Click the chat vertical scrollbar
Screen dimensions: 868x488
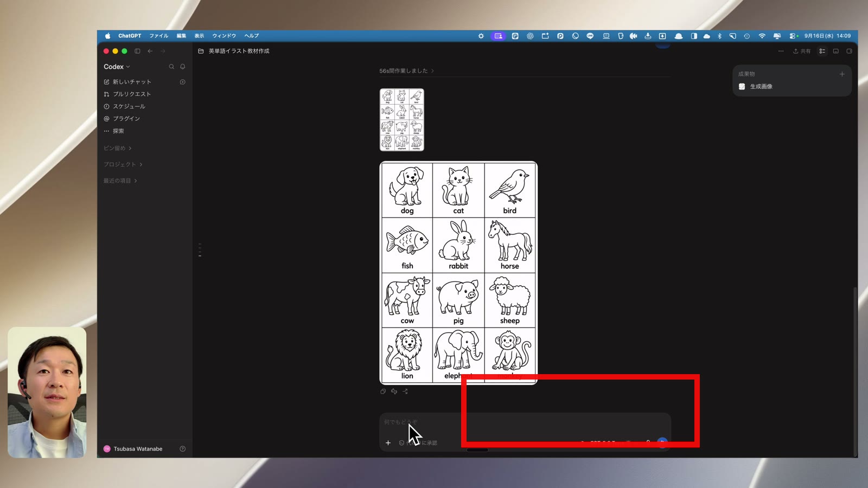tap(856, 371)
